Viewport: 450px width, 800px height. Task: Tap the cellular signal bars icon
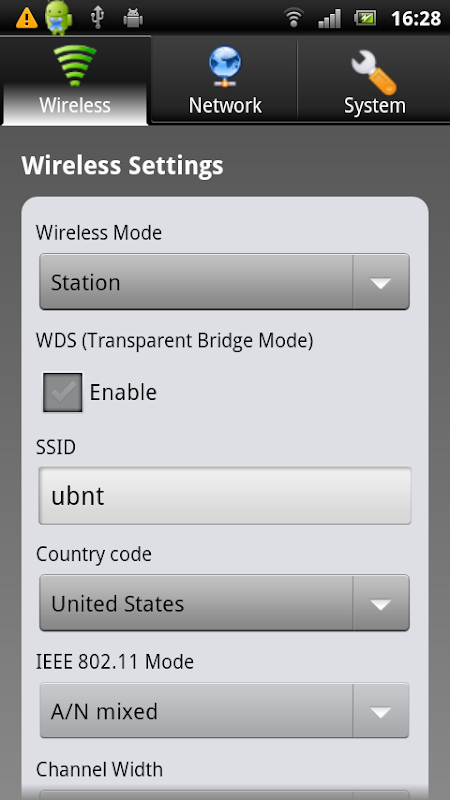(x=329, y=19)
